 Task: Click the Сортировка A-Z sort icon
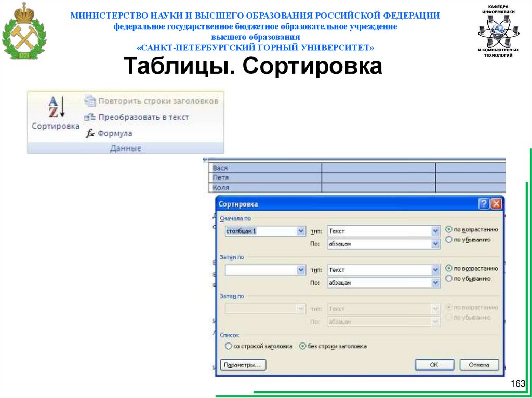(x=56, y=107)
